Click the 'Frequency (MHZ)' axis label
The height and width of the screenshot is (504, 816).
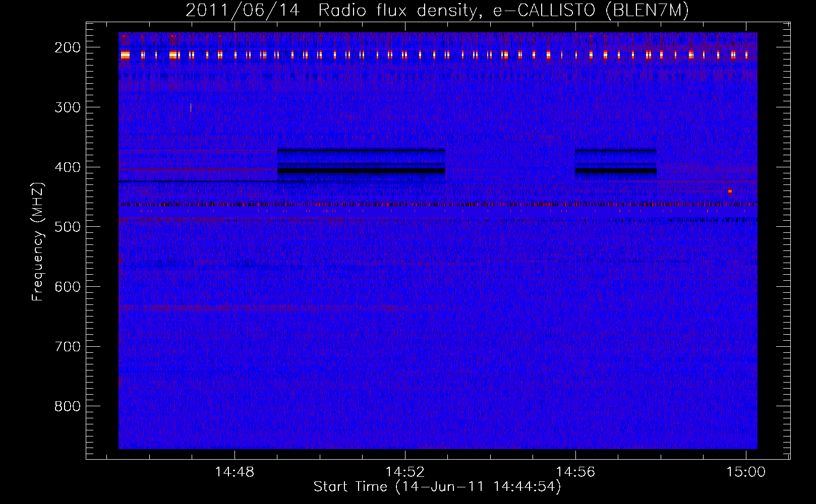(x=38, y=242)
